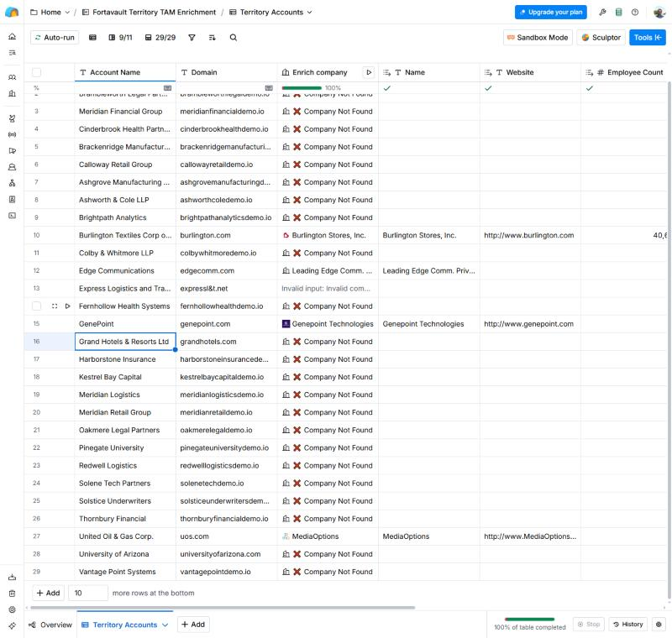The height and width of the screenshot is (638, 672).
Task: Select the Grand Hotels & Resorts Ltd cell
Action: [x=125, y=342]
